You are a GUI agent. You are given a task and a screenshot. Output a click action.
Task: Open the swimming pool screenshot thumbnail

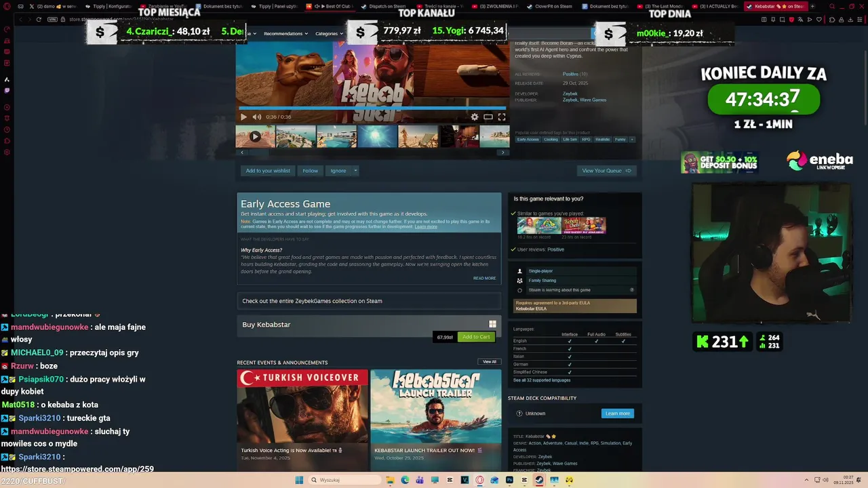(x=336, y=136)
